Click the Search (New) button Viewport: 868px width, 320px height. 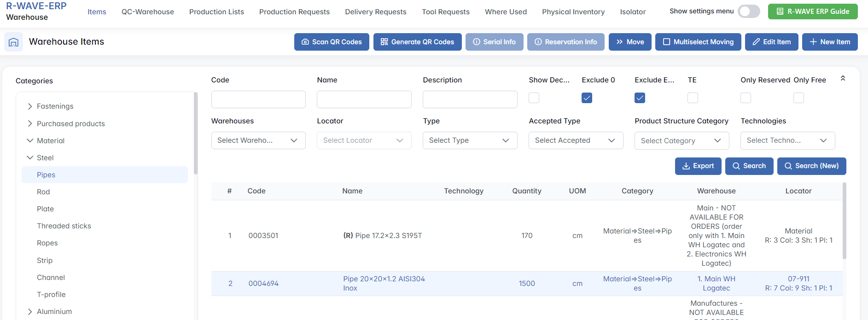pyautogui.click(x=811, y=166)
